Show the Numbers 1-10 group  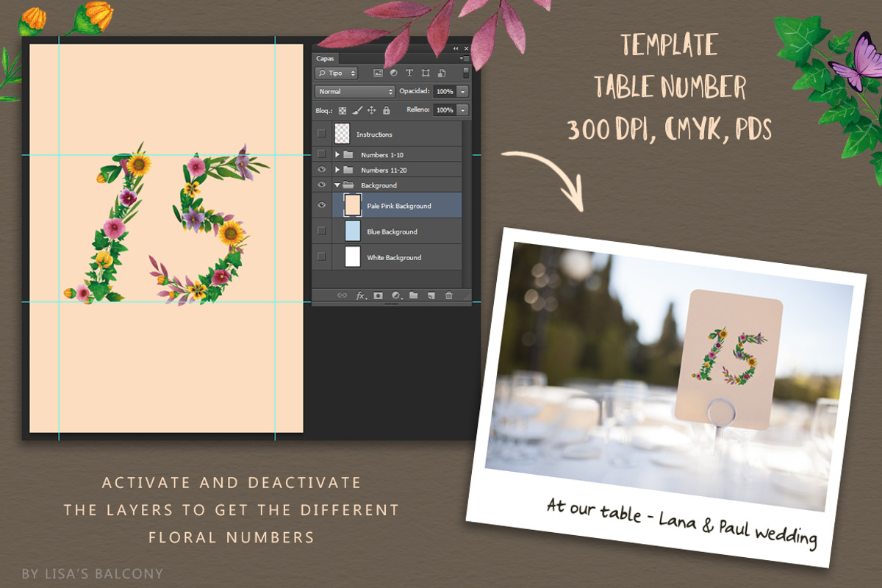tap(321, 154)
